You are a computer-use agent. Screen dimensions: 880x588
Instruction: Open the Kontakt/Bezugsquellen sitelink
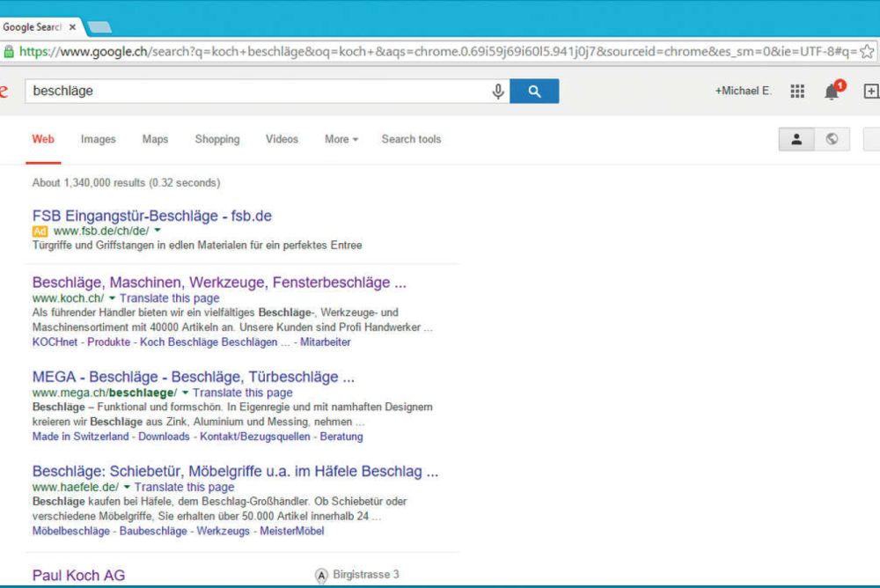point(255,437)
